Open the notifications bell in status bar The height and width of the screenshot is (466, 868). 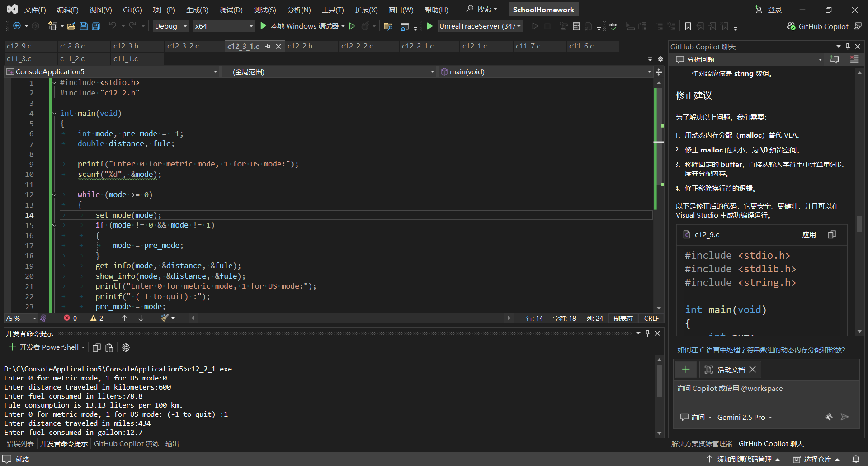855,459
